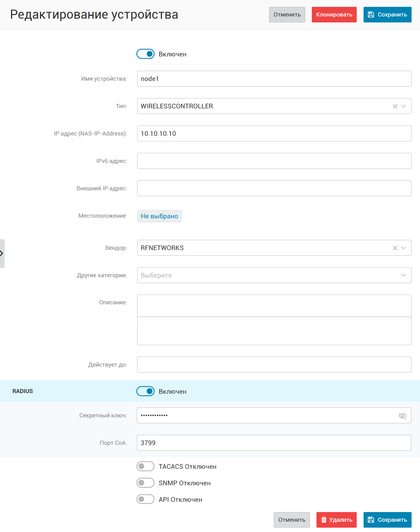Click the top Отменить button

(x=287, y=15)
